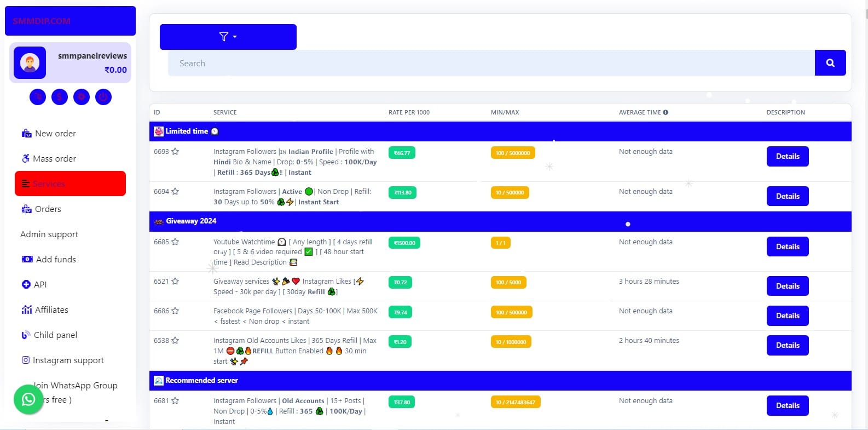The image size is (868, 430).
Task: Focus the services Search field
Action: click(491, 64)
